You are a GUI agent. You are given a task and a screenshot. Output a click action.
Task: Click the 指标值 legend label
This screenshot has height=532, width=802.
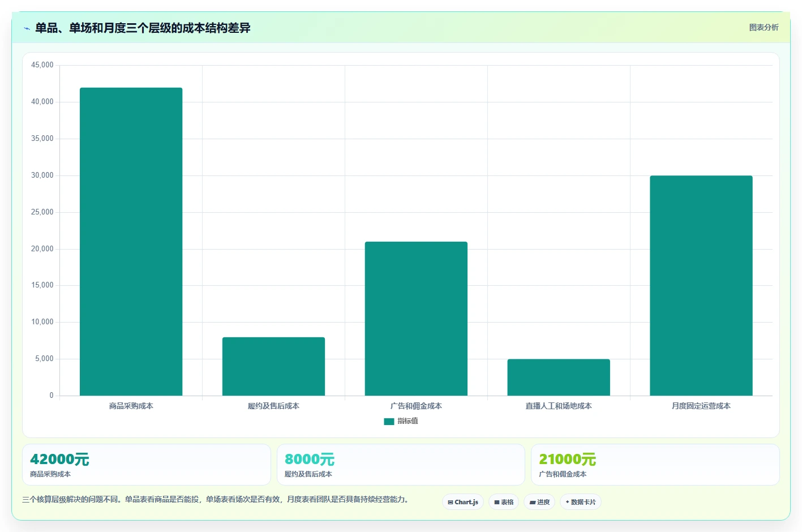[408, 421]
